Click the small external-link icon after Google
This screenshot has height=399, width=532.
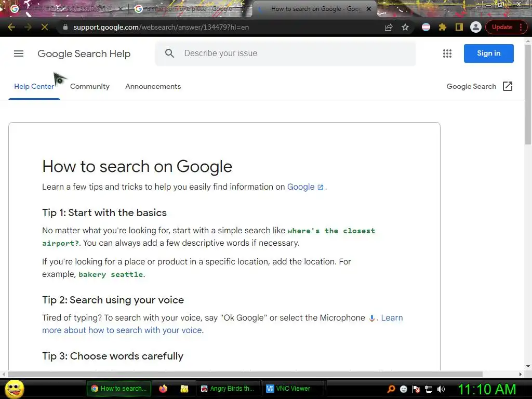point(320,187)
